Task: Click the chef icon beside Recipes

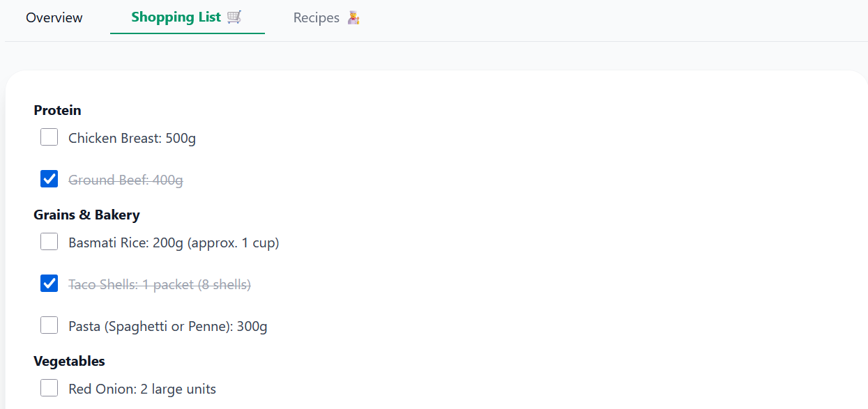Action: (x=353, y=17)
